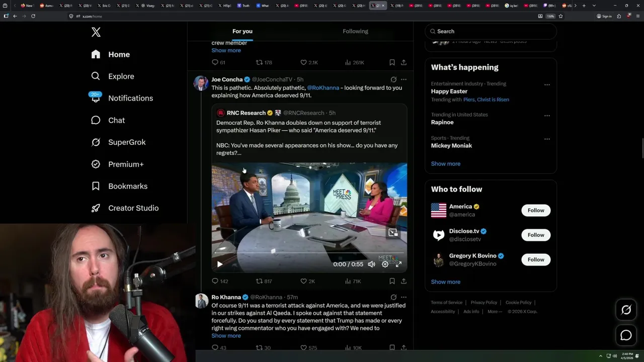Viewport: 644px width, 362px height.
Task: Open a new browser tab
Action: coord(584,6)
